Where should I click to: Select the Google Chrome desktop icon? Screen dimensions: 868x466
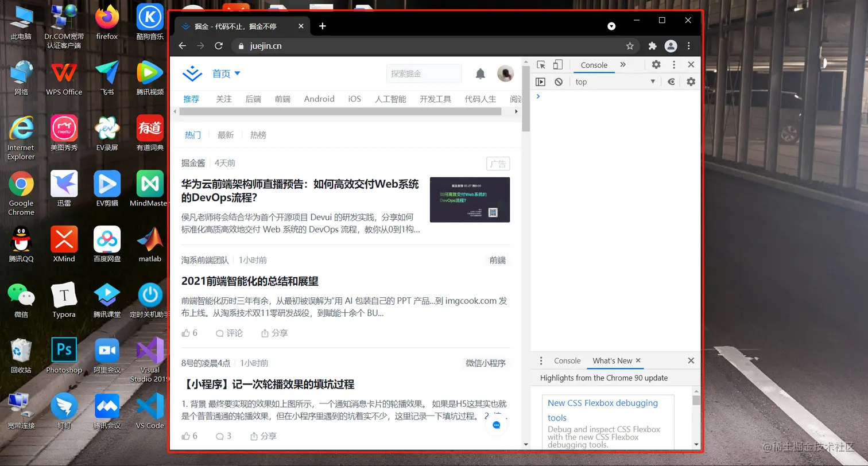pos(21,193)
